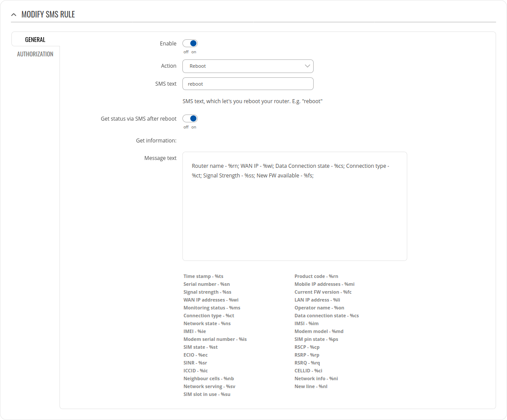Select the Modem model - %md entry
The height and width of the screenshot is (420, 507).
coord(319,332)
